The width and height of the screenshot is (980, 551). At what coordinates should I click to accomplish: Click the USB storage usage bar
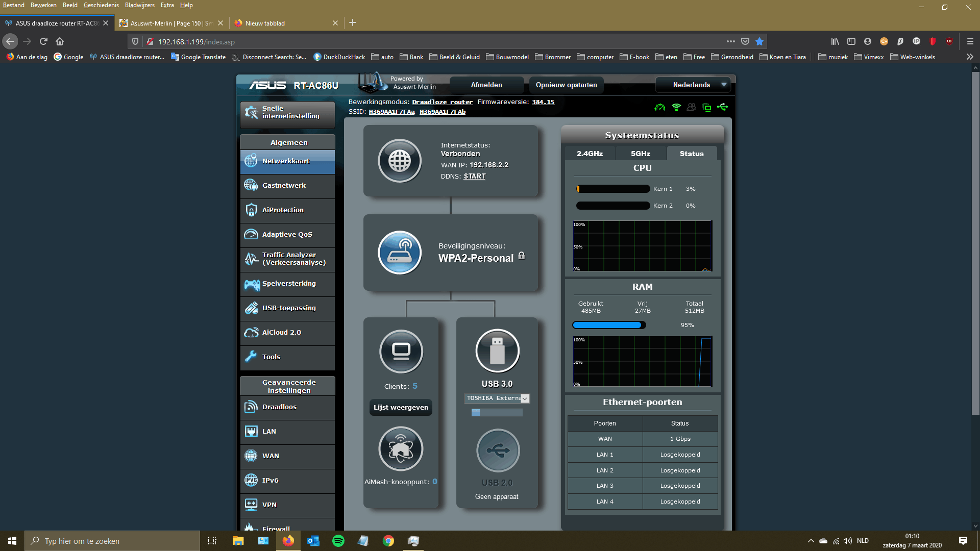pyautogui.click(x=497, y=412)
